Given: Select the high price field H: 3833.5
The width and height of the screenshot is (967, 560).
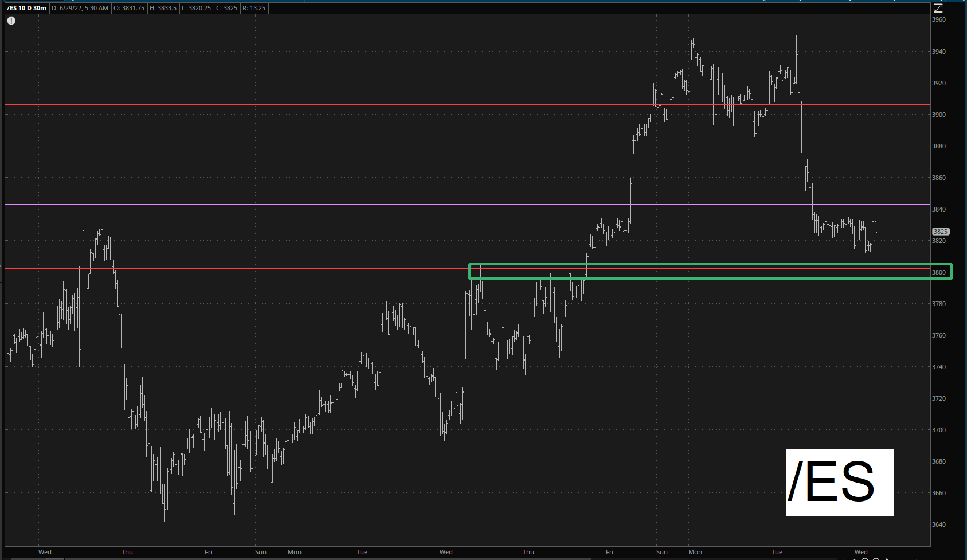Looking at the screenshot, I should pos(163,8).
